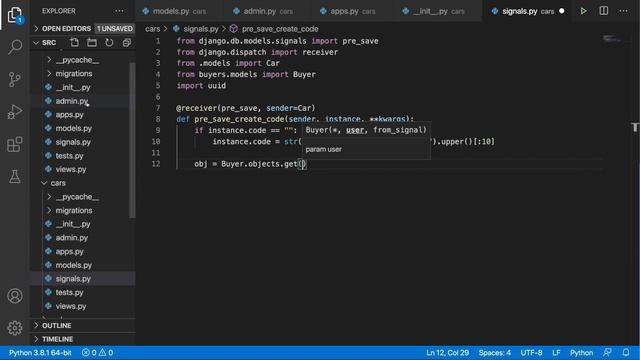
Task: Open editor more actions ellipsis
Action: click(x=623, y=11)
